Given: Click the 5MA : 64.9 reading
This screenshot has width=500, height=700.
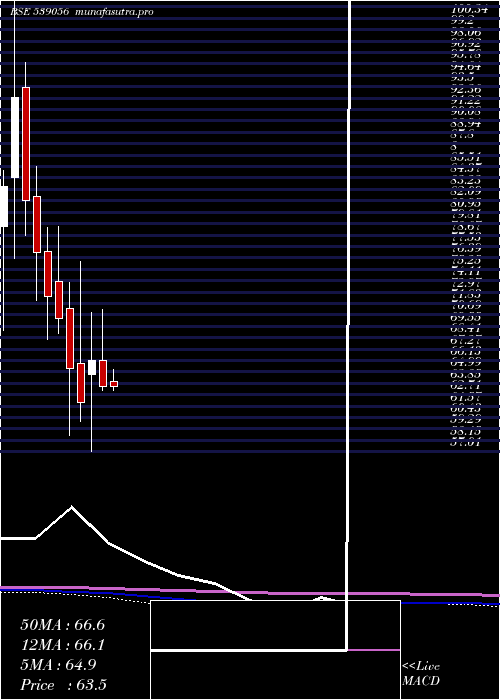Looking at the screenshot, I should tap(58, 665).
